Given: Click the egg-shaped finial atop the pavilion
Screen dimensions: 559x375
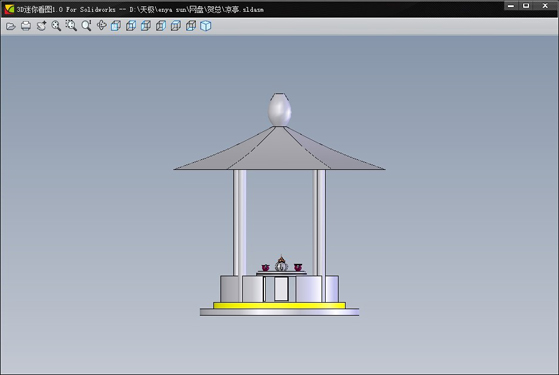Looking at the screenshot, I should click(x=280, y=109).
